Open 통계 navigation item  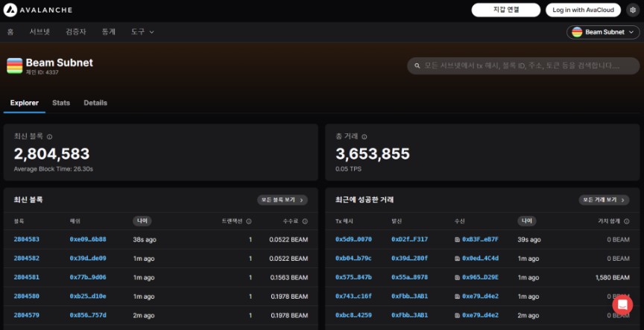pyautogui.click(x=108, y=31)
